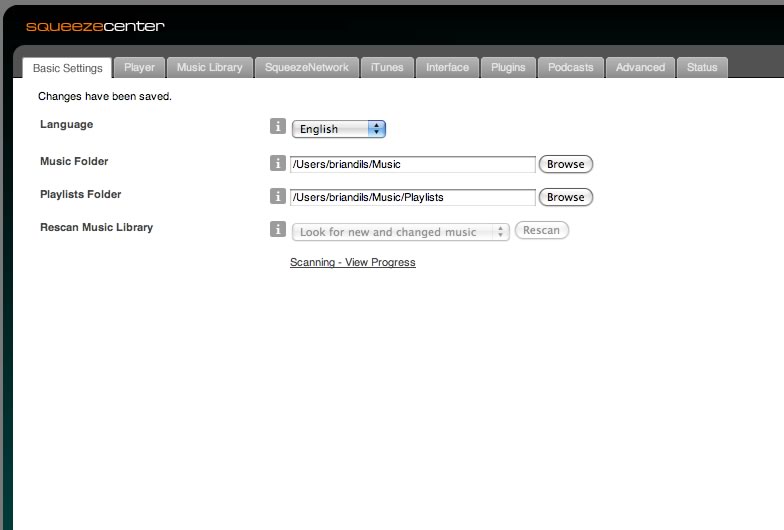784x530 pixels.
Task: Click the info icon beside Playlists Folder
Action: point(278,196)
